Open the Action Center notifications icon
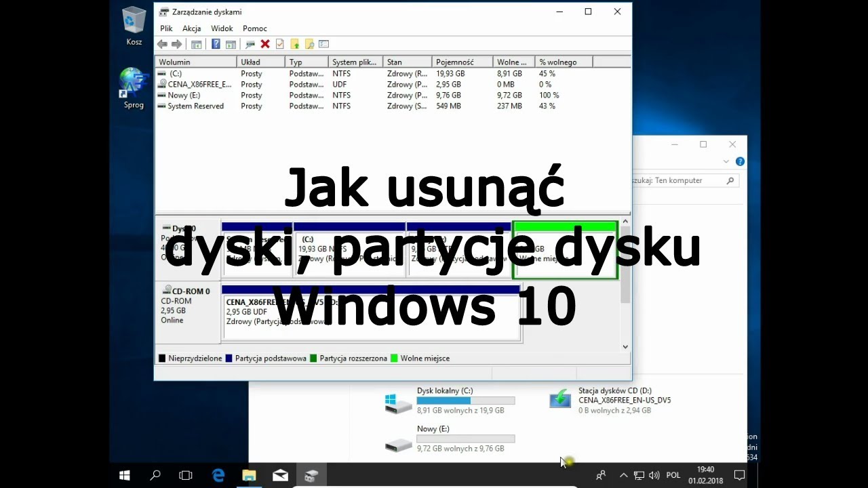Viewport: 868px width, 488px height. pyautogui.click(x=740, y=476)
